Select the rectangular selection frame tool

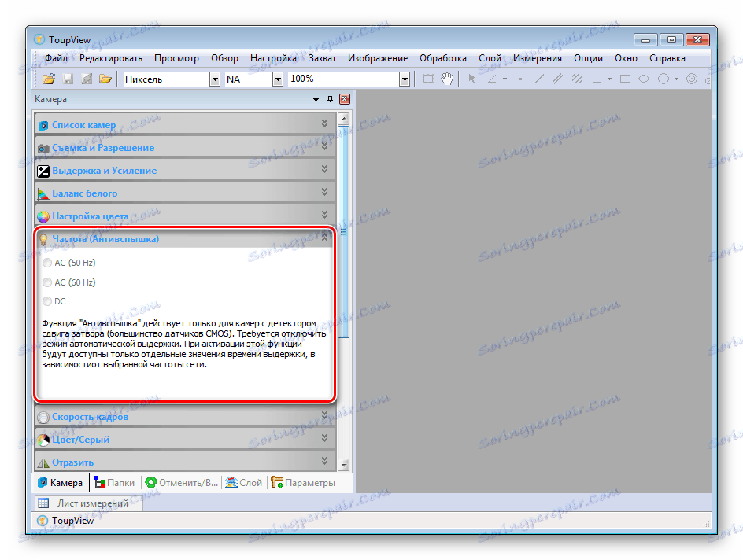pos(428,79)
